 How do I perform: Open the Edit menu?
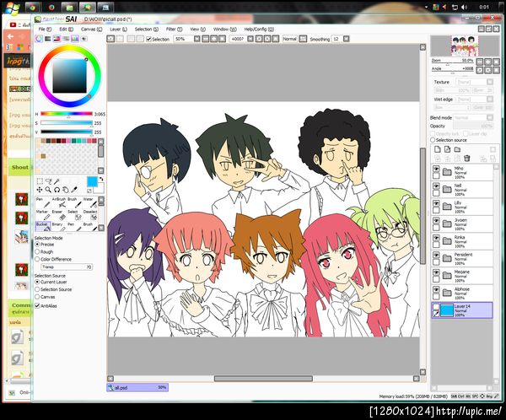click(x=66, y=29)
